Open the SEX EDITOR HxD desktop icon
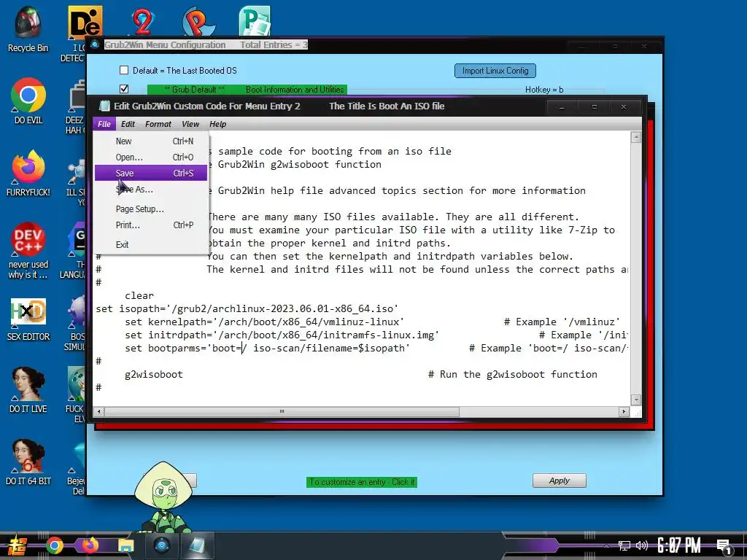Screen dimensions: 747x560 point(28,318)
